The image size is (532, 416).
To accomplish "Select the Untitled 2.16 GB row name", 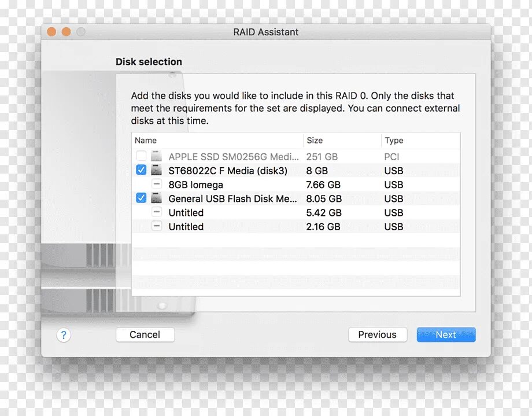I will point(186,226).
